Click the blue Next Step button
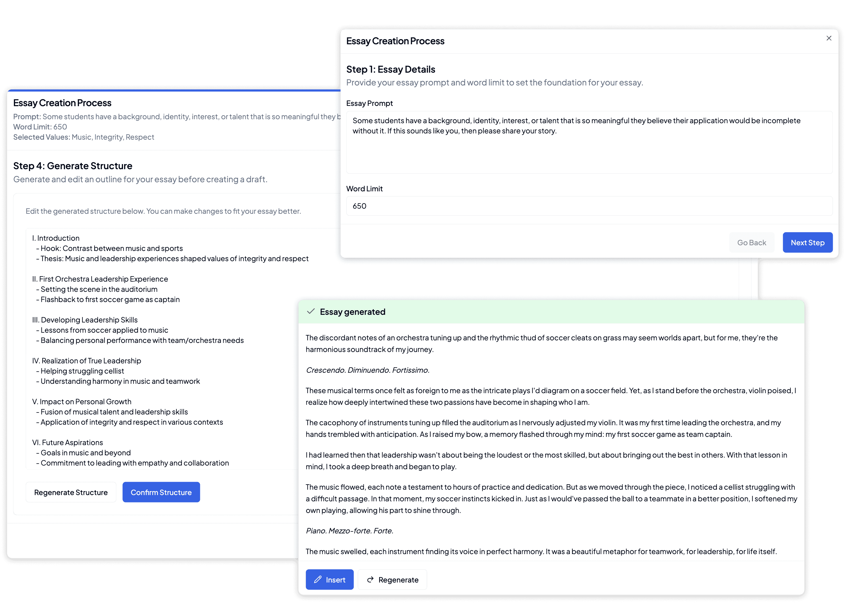Viewport: 866px width, 616px height. point(807,242)
